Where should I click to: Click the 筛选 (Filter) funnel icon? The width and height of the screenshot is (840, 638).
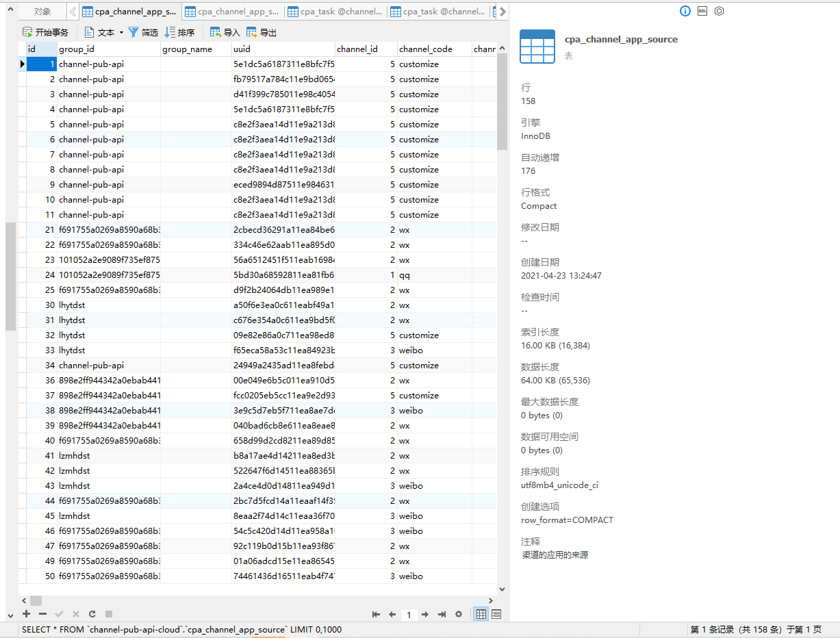(133, 32)
